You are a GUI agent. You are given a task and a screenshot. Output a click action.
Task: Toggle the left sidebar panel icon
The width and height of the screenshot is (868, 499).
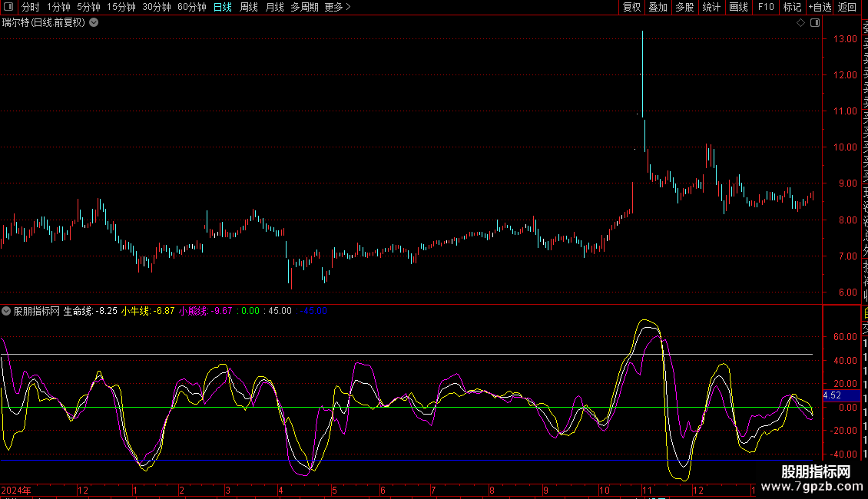coord(8,7)
